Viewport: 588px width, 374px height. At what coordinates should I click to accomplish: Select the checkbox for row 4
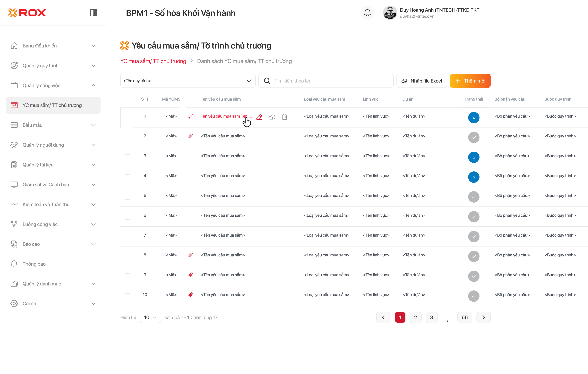[x=127, y=177]
